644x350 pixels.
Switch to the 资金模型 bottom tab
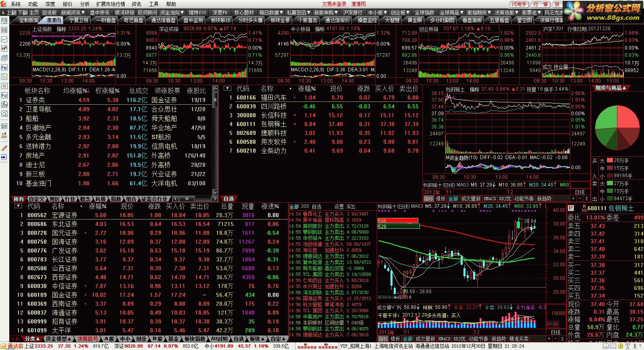[x=58, y=339]
